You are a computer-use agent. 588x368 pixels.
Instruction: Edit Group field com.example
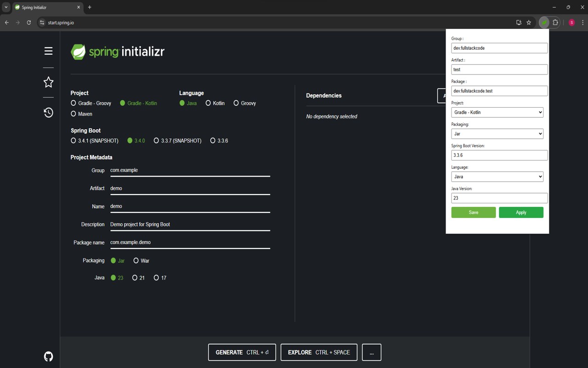coord(190,170)
